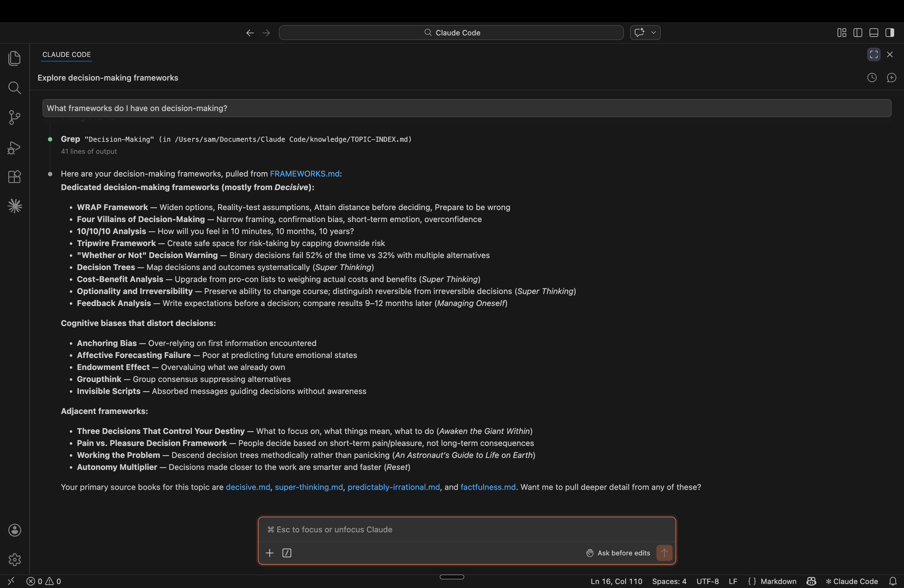Focus the Claude prompt input field

coord(466,529)
